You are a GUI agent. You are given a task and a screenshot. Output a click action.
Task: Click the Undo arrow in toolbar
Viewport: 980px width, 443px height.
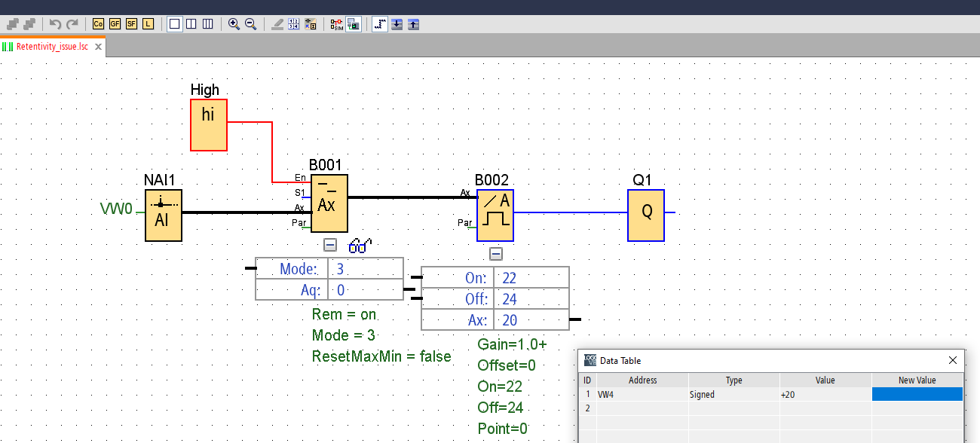point(55,24)
